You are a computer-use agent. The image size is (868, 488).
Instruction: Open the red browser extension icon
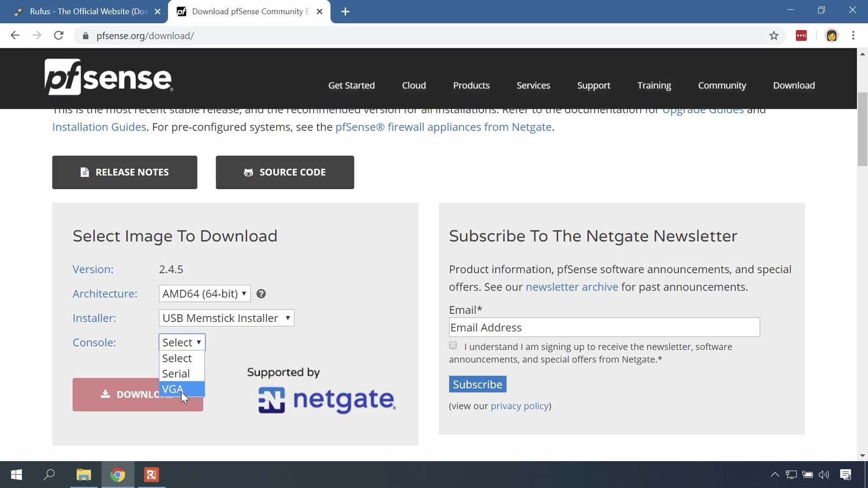click(x=801, y=35)
